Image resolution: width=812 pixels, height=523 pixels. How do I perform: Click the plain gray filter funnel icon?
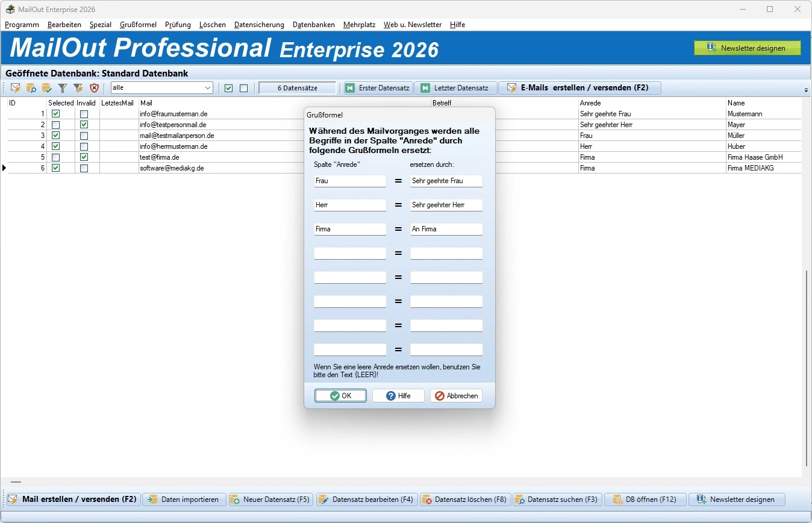click(x=63, y=88)
